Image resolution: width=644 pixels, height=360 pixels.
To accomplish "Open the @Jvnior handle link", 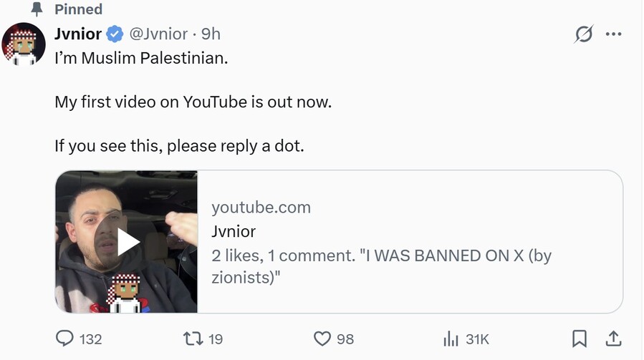I will coord(158,34).
